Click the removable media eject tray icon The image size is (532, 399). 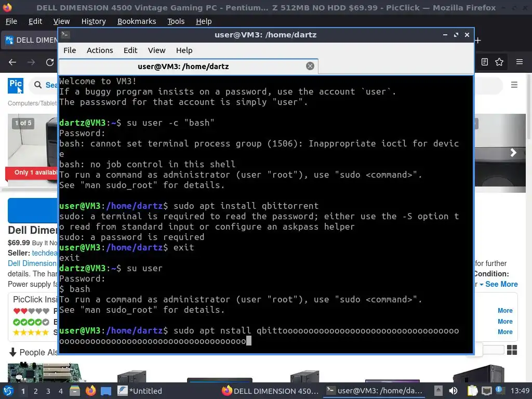(438, 391)
